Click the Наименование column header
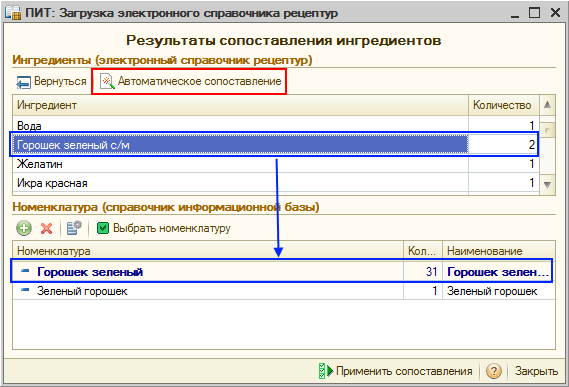 coord(499,251)
